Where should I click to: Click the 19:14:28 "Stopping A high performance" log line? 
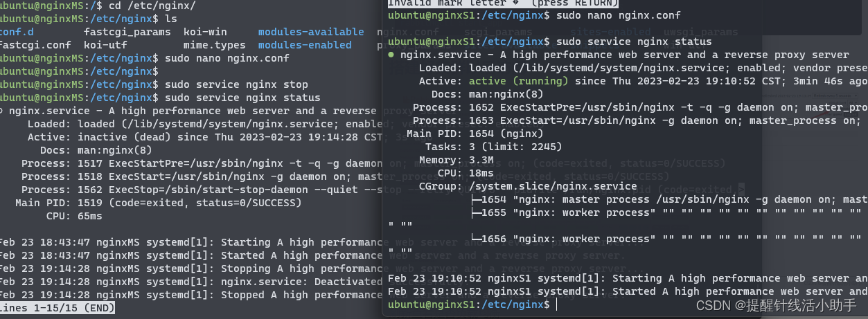[191, 268]
